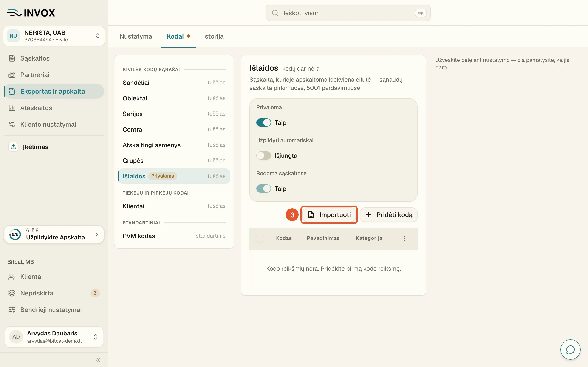588x367 pixels.
Task: Open the table options three-dot menu
Action: coord(404,238)
